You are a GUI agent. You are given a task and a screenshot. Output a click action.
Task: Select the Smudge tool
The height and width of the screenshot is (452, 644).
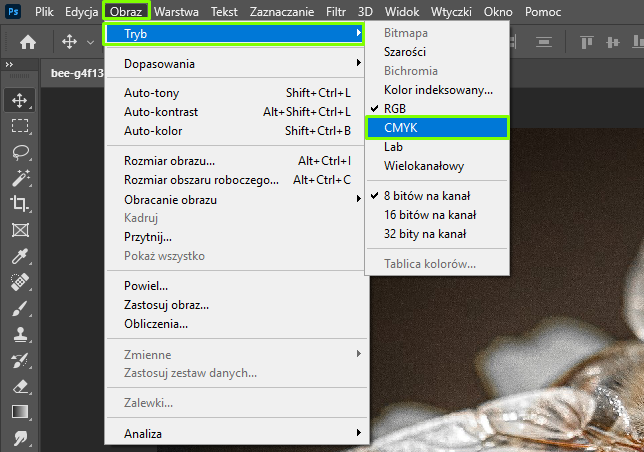coord(20,438)
